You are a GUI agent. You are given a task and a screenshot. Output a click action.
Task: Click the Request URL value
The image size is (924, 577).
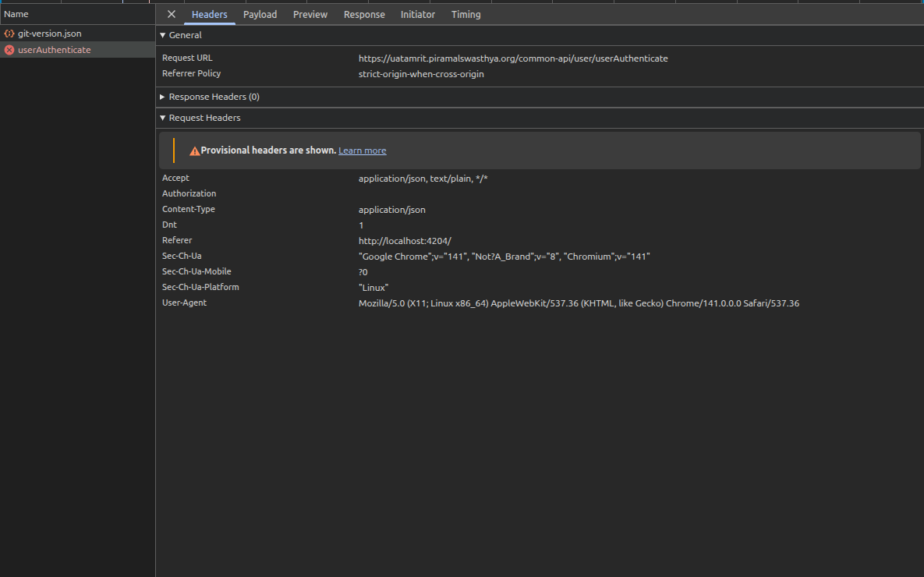tap(512, 58)
